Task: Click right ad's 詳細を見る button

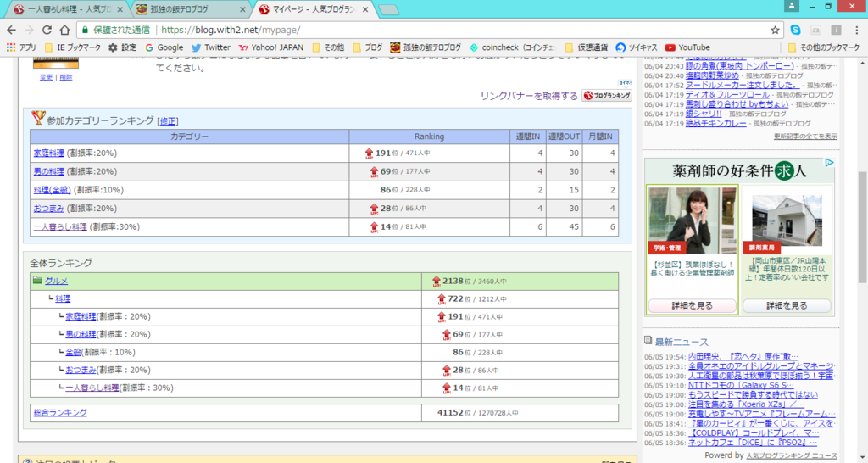Action: click(787, 305)
